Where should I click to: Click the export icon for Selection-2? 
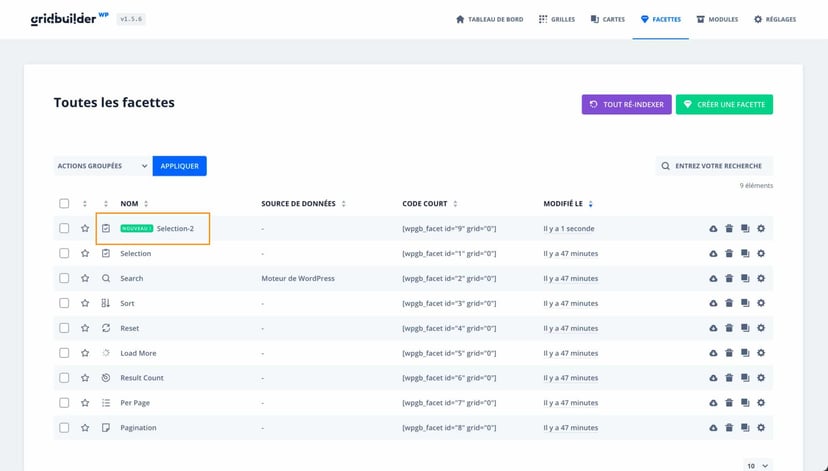[713, 229]
